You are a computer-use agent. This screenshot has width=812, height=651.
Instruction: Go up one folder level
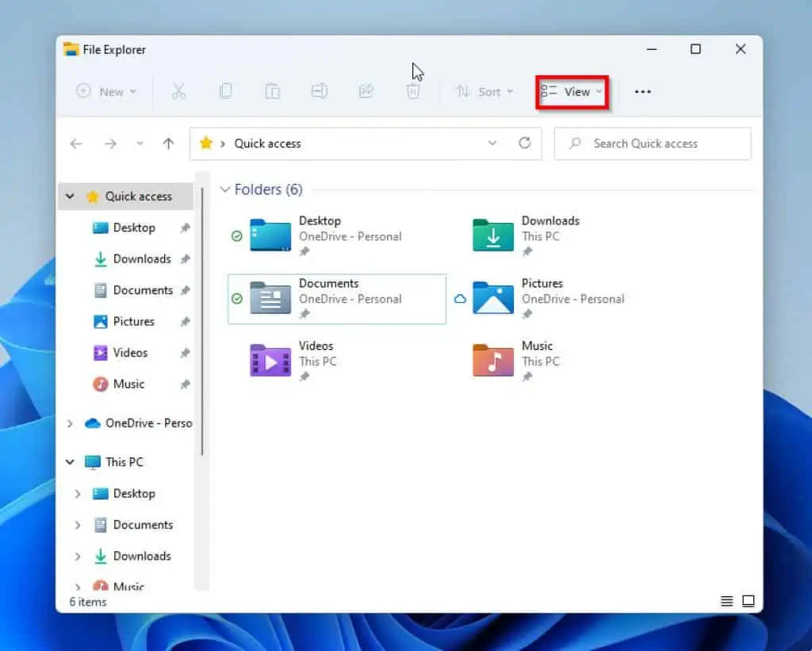(x=168, y=144)
